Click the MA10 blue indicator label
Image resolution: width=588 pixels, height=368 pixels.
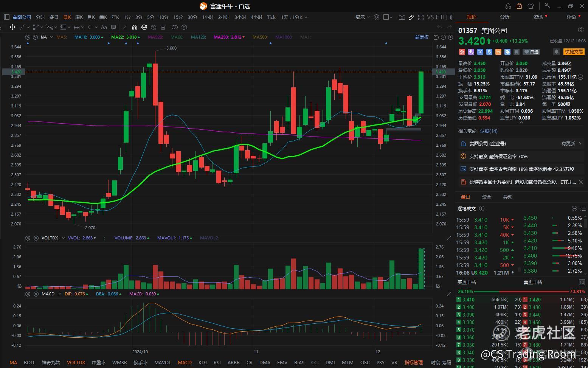89,37
